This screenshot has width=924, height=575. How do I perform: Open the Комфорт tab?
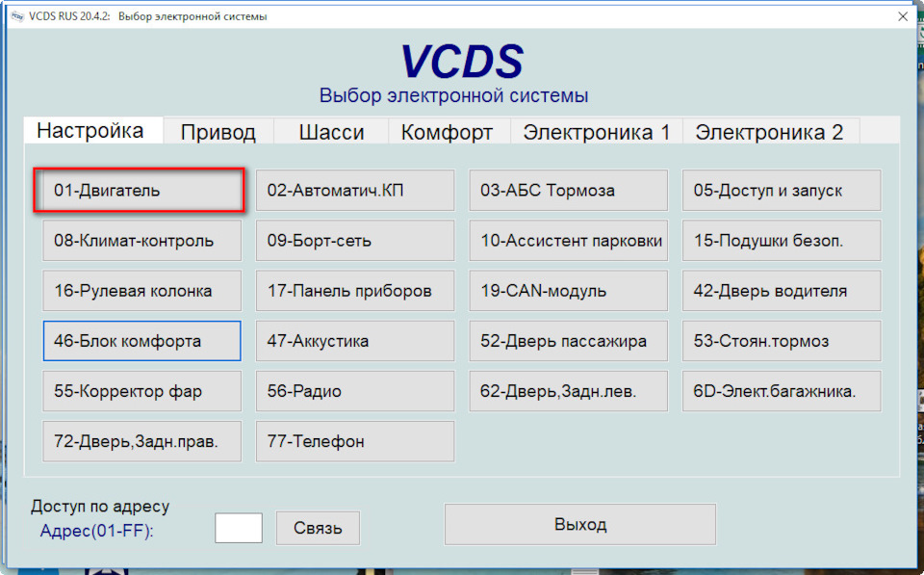pos(448,132)
